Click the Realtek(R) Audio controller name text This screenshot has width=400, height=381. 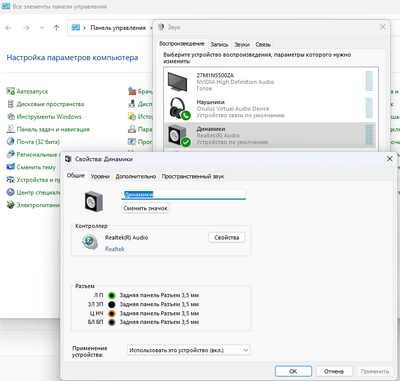(x=126, y=238)
